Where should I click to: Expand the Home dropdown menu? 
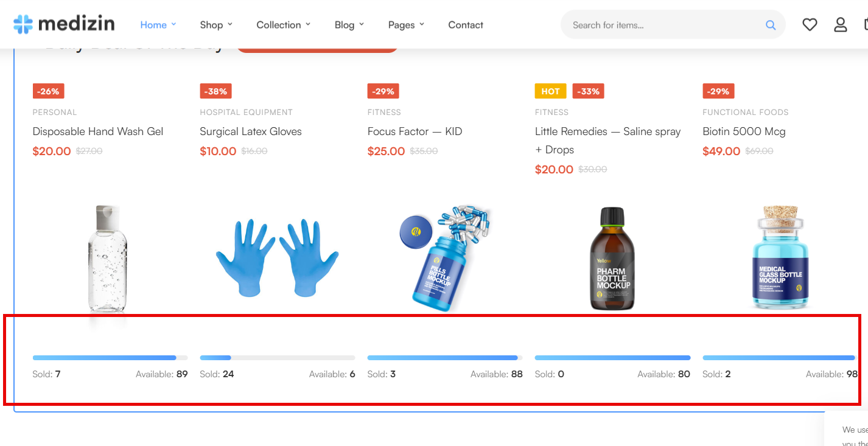point(158,25)
